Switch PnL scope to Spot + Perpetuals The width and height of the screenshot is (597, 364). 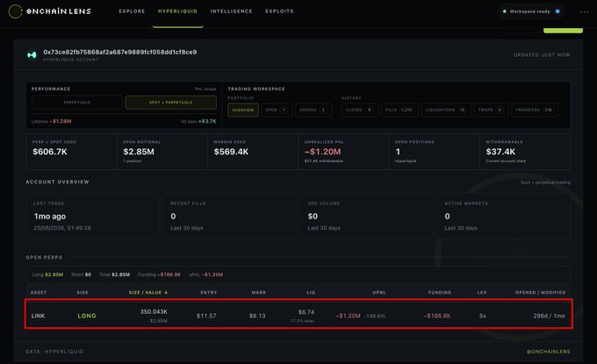click(x=170, y=103)
